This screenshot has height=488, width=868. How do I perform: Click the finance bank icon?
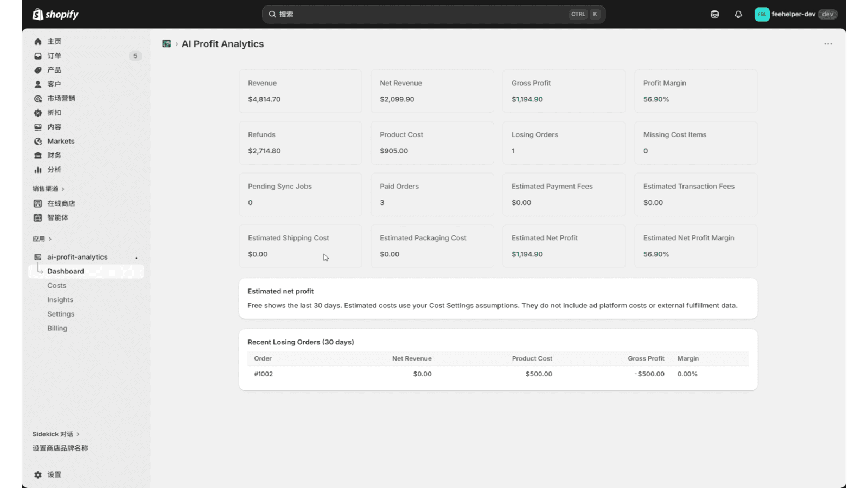point(38,156)
